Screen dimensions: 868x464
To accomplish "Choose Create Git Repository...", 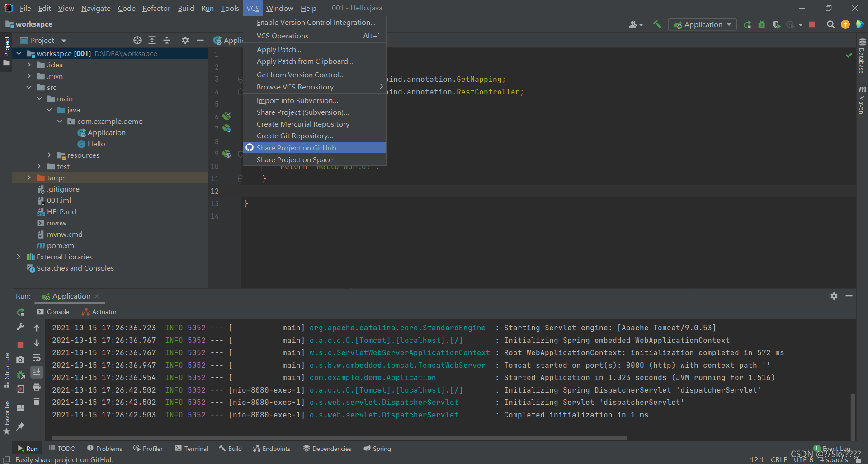I will pyautogui.click(x=315, y=136).
